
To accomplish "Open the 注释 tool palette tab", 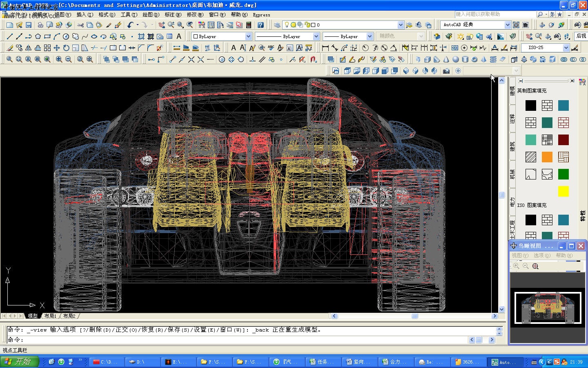I will tap(512, 119).
